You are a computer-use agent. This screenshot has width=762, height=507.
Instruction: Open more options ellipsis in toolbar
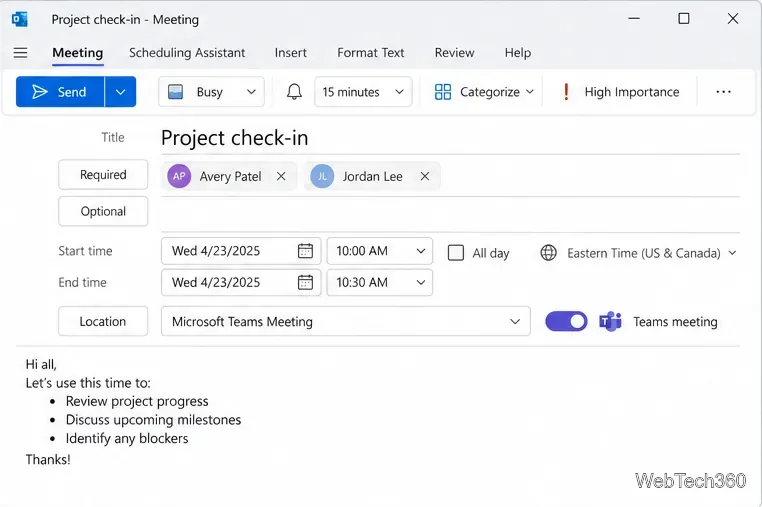click(723, 92)
